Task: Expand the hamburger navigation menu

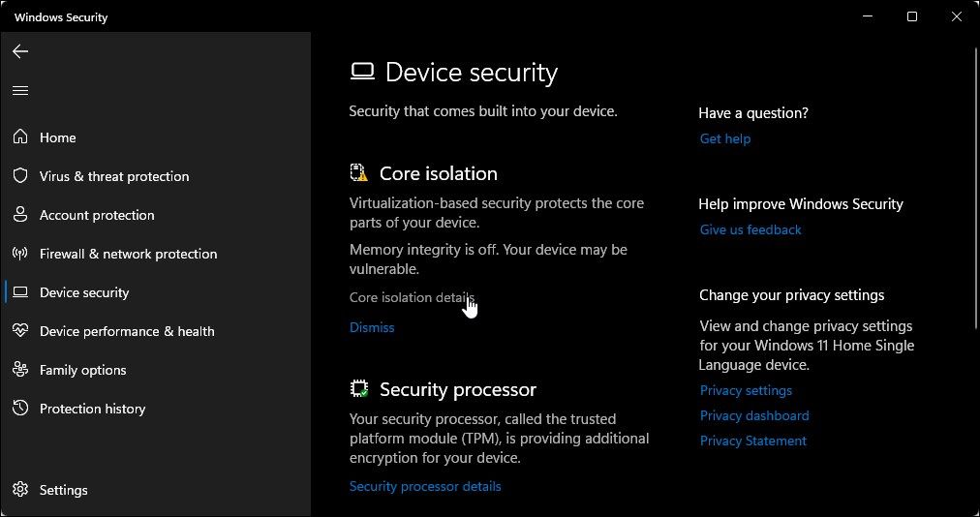Action: [x=20, y=91]
